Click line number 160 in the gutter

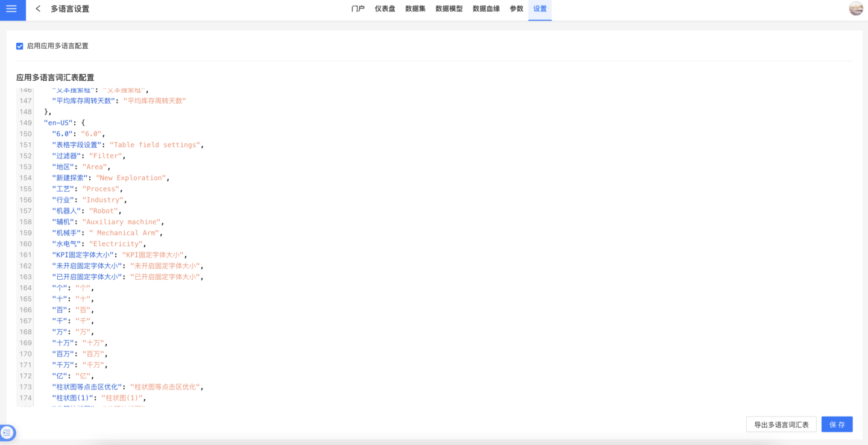(25, 244)
